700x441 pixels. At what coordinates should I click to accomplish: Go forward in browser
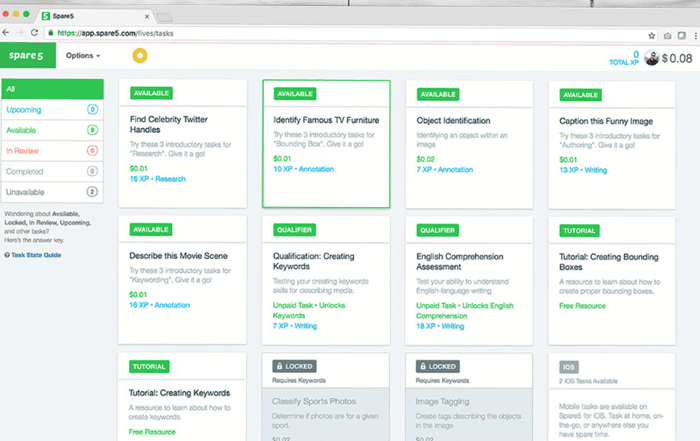tap(20, 33)
